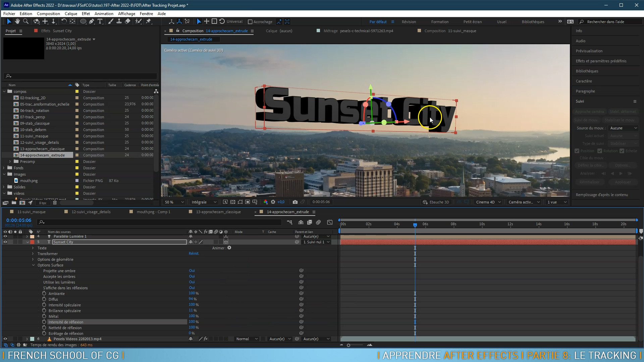
Task: Open the 1 vue layout dropdown
Action: [557, 202]
